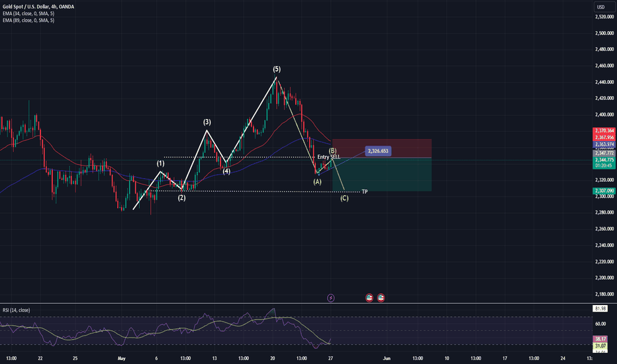This screenshot has height=364, width=617.
Task: Select the EMA (89, close, 0, SMA, 5) legend
Action: 28,20
